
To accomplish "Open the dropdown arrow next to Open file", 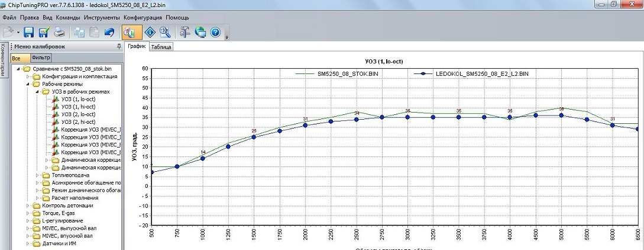I will 18,32.
